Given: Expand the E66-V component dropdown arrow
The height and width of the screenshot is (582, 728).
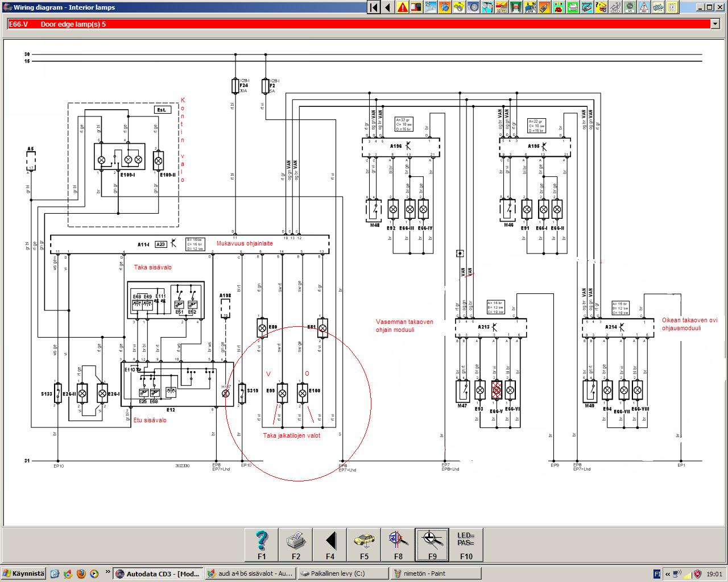Looking at the screenshot, I should pos(715,24).
